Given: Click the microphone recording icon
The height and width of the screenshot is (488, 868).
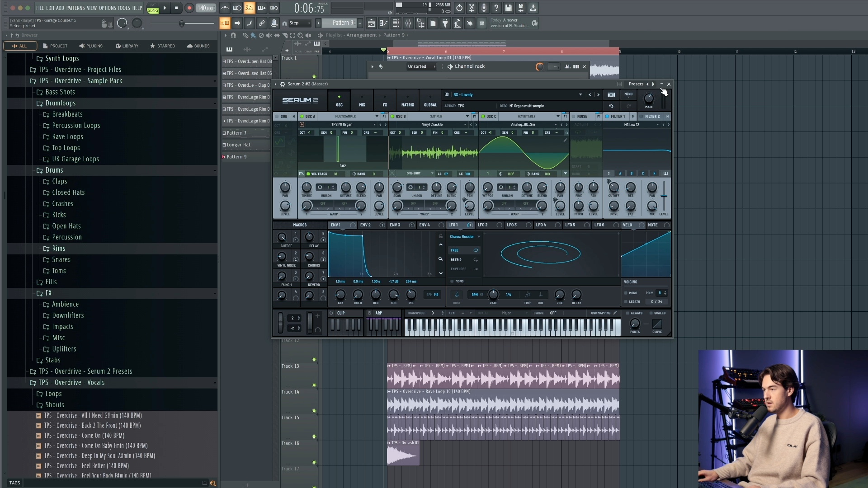Looking at the screenshot, I should pyautogui.click(x=484, y=8).
